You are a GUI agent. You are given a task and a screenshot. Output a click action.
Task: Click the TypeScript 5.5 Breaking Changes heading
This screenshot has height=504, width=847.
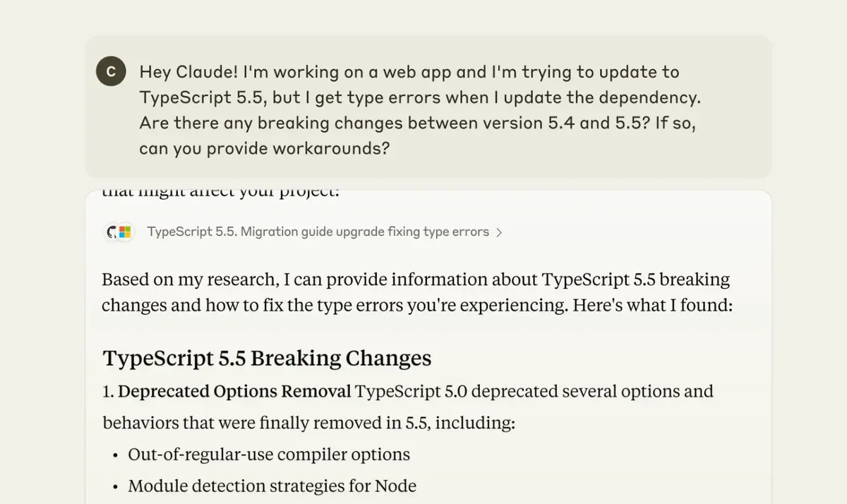tap(267, 358)
